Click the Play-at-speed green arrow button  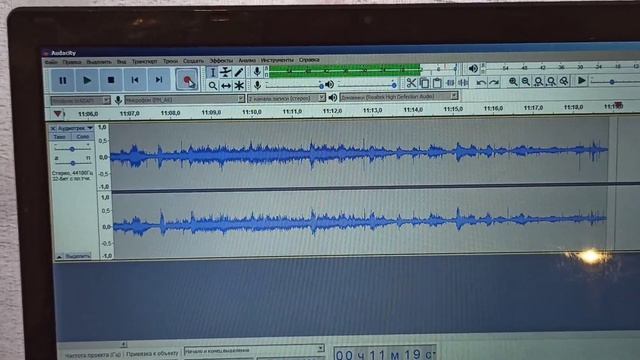582,80
